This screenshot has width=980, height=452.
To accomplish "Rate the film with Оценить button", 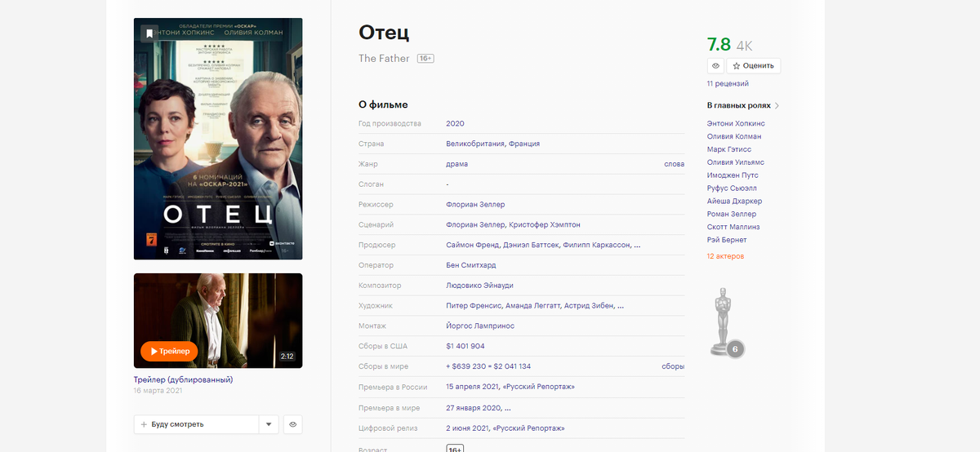I will (x=754, y=65).
